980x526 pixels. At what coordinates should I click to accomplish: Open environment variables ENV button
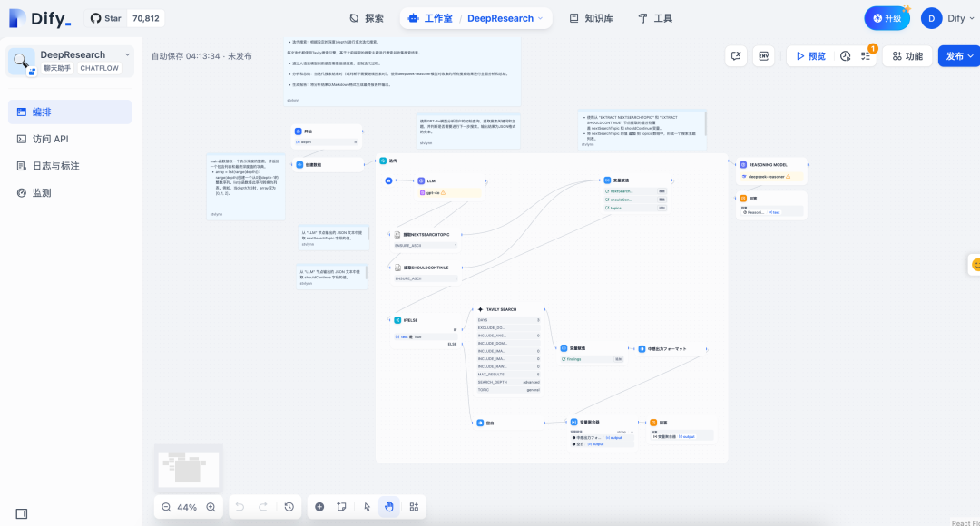pyautogui.click(x=764, y=55)
